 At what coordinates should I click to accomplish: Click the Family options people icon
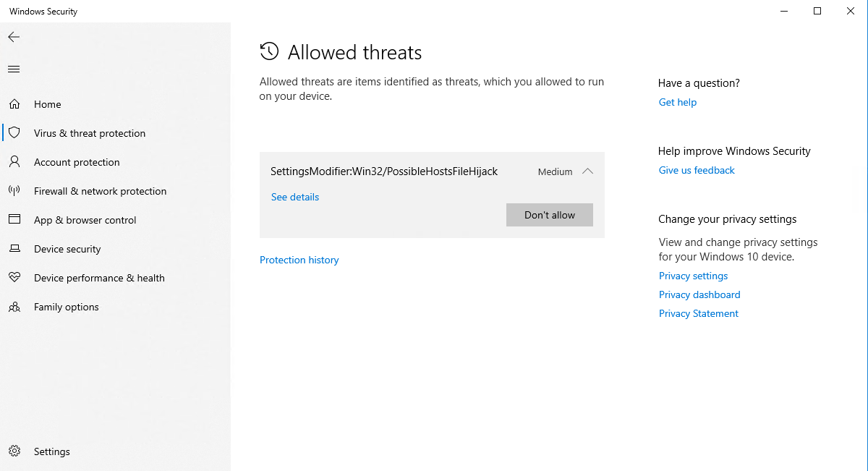click(x=14, y=307)
